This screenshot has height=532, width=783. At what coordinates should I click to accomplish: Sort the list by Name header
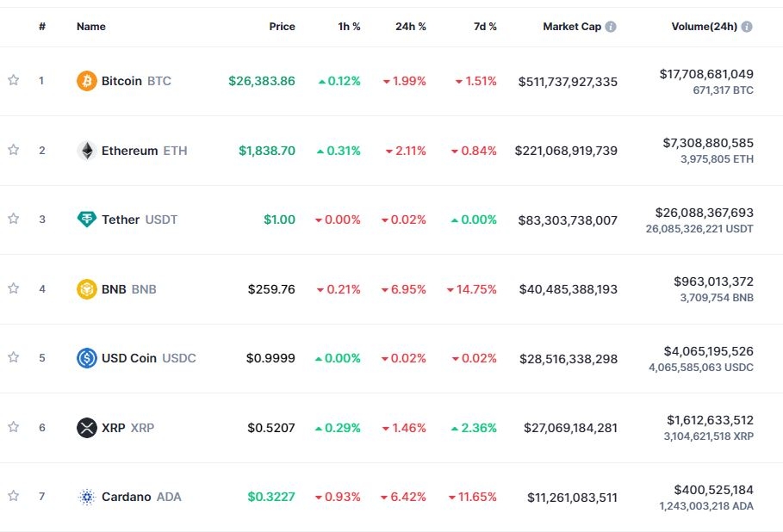[x=91, y=27]
